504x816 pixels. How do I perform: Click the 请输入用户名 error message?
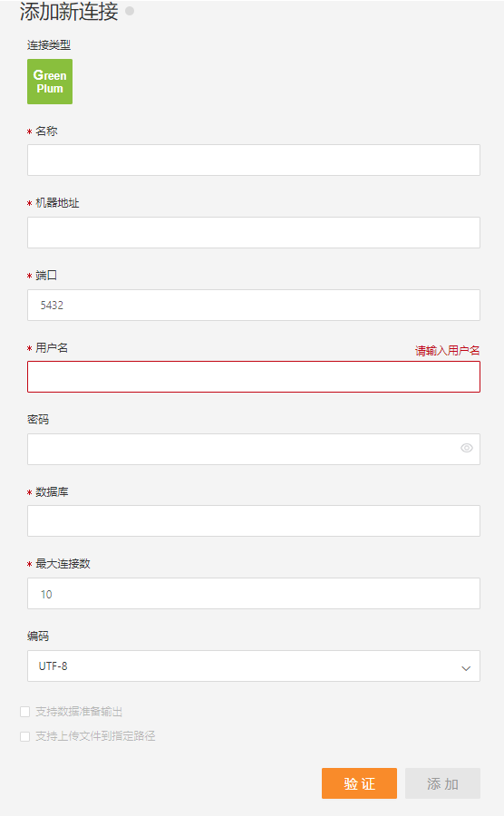click(447, 351)
